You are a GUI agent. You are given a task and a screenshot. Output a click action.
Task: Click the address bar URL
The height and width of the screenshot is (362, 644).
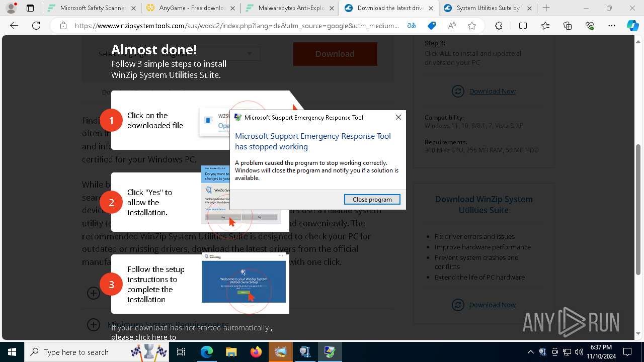point(236,26)
